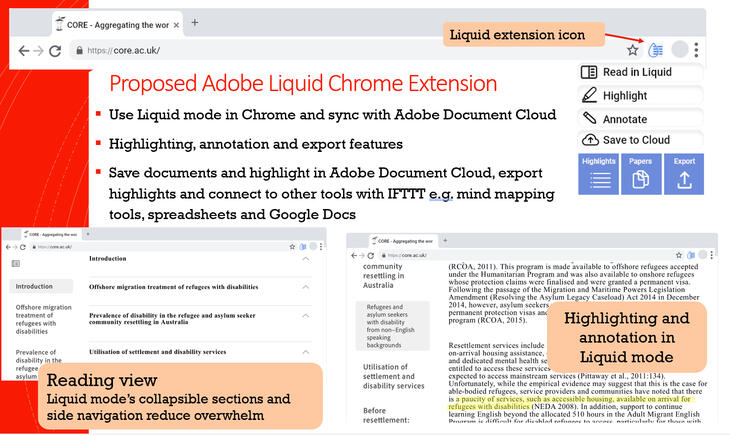This screenshot has width=730, height=435.
Task: Select Refugees and asylum seekers with disability navigation item
Action: tap(392, 326)
